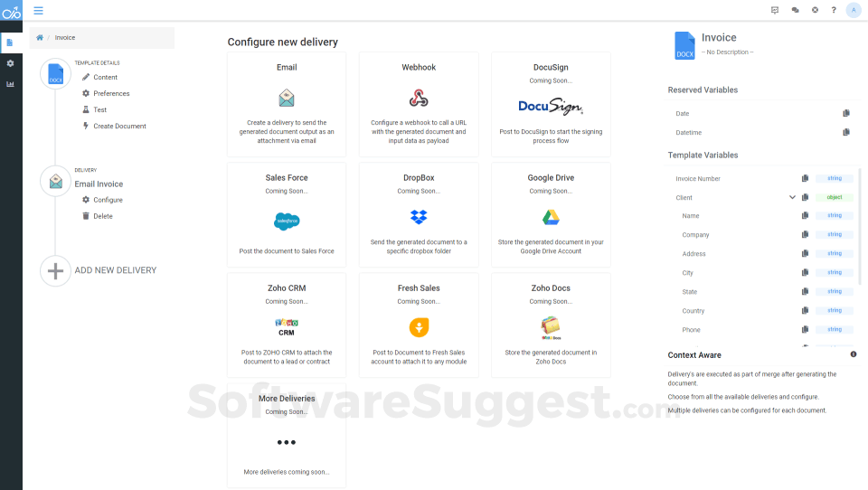This screenshot has height=490, width=868.
Task: Delete the Email Invoice delivery
Action: coord(102,216)
